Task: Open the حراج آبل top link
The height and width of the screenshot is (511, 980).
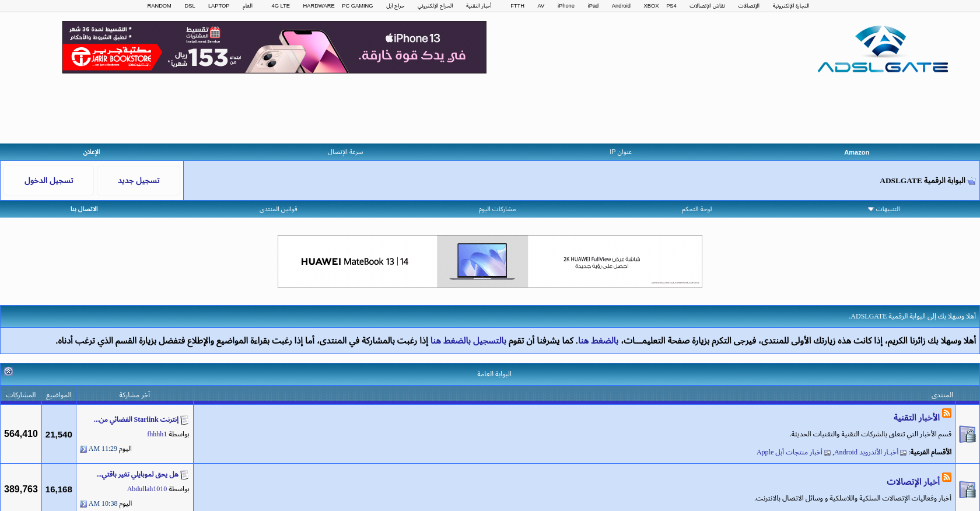Action: tap(395, 6)
